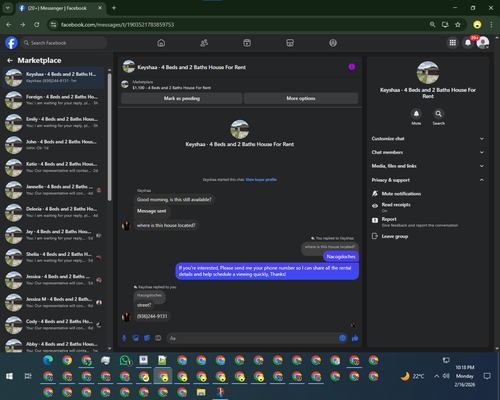The height and width of the screenshot is (400, 500).
Task: Collapse the Privacy & support section
Action: (428, 180)
